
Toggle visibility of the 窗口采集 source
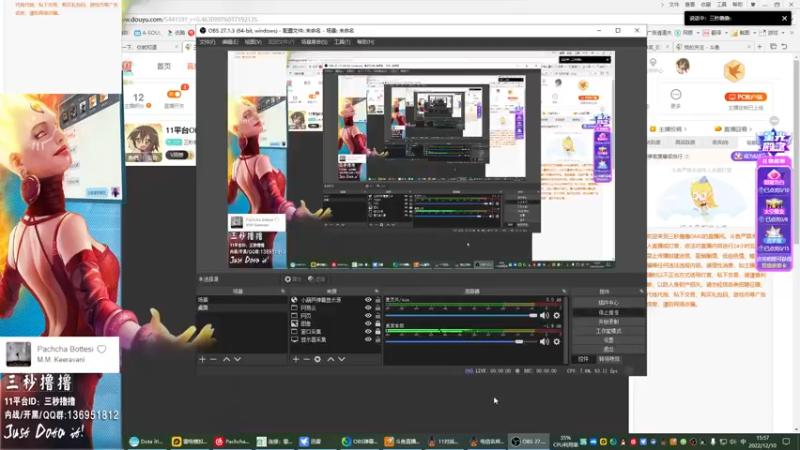click(368, 332)
